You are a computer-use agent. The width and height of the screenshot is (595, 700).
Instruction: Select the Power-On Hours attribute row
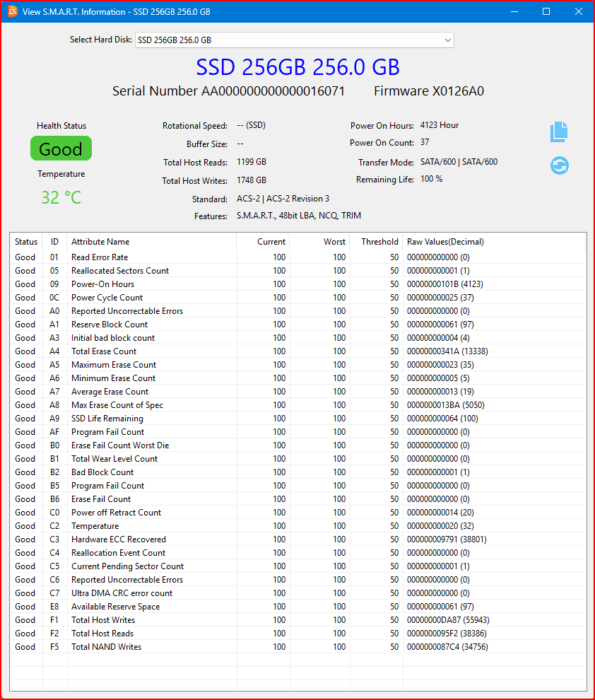point(298,284)
